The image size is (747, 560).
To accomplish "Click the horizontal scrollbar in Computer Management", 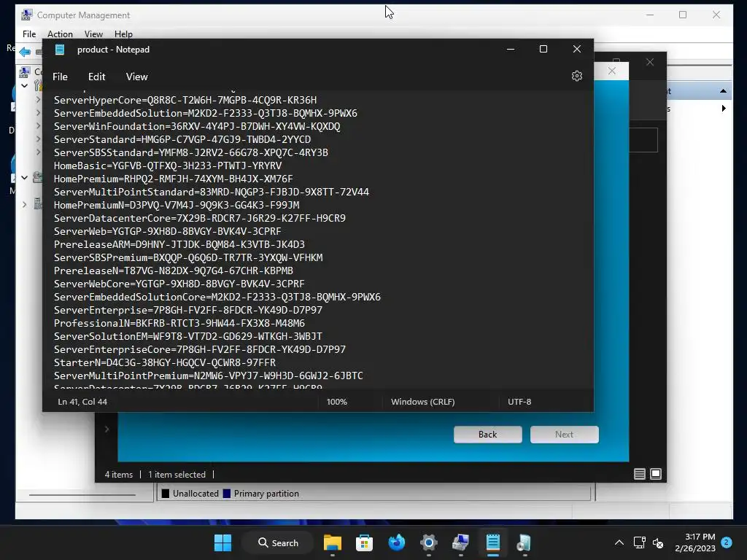I will click(x=82, y=495).
